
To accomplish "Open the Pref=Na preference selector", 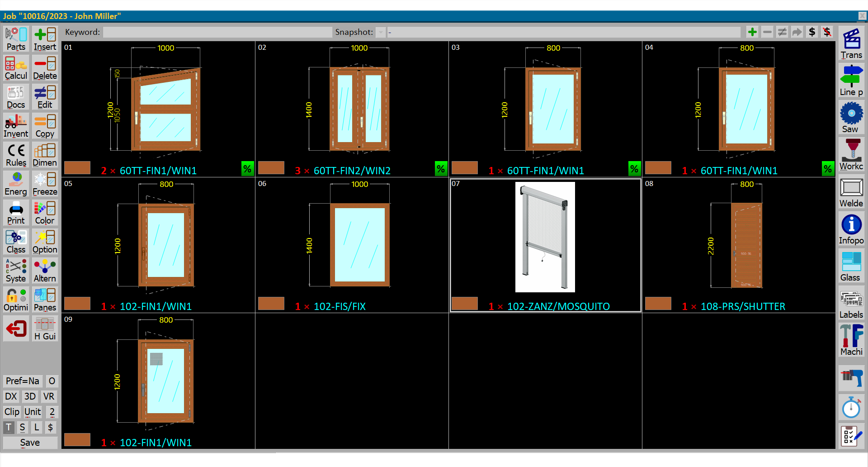I will tap(23, 381).
